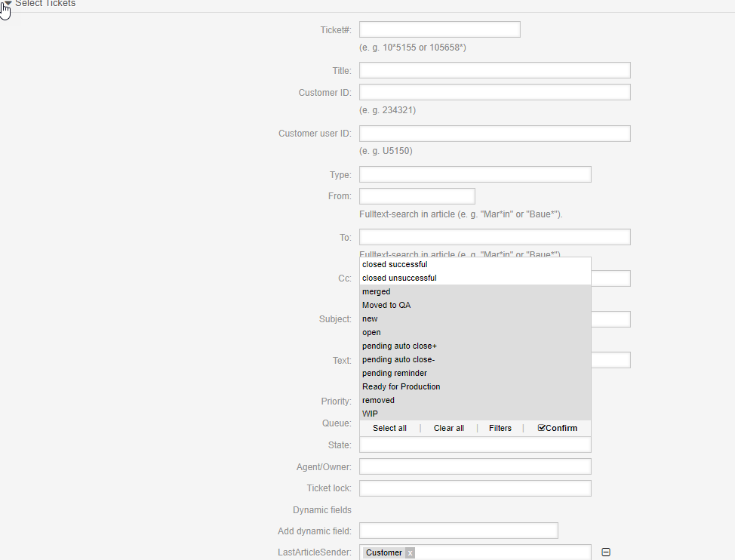The height and width of the screenshot is (560, 735).
Task: Focus the Customer user ID input
Action: (x=494, y=134)
